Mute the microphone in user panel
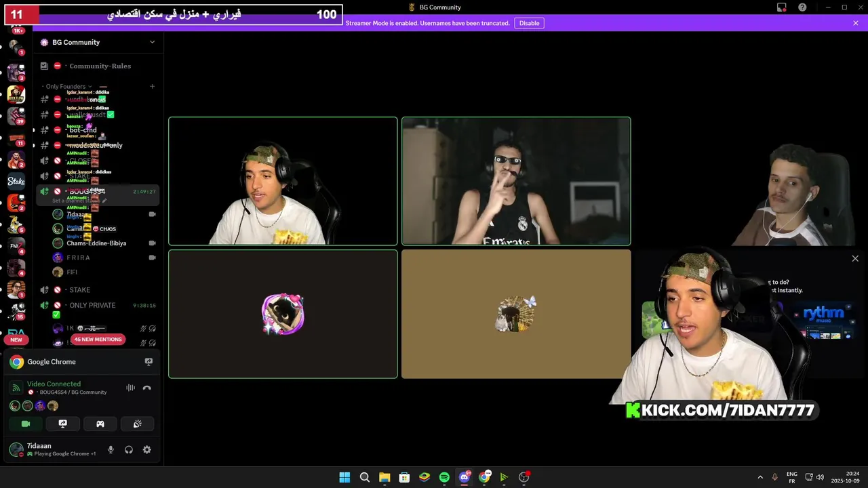 click(111, 449)
